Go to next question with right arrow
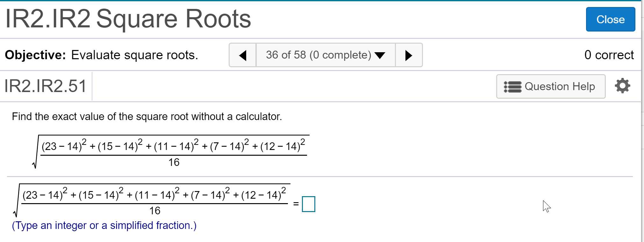 coord(409,55)
